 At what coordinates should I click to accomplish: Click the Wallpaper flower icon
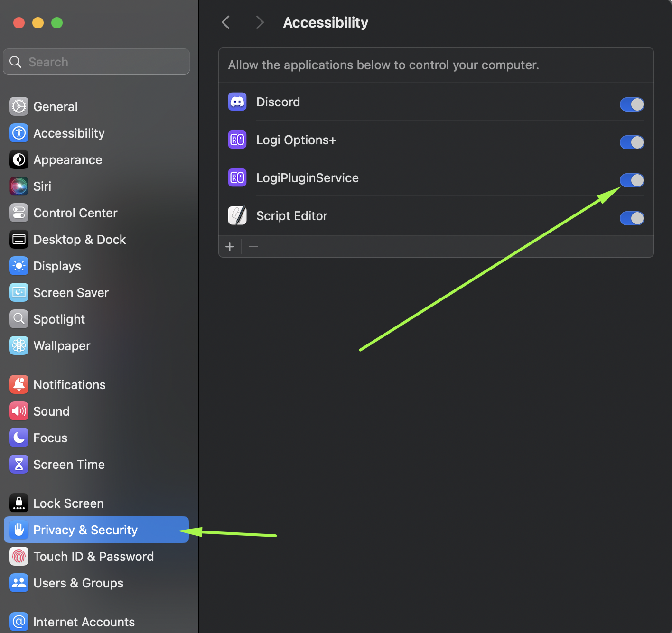pyautogui.click(x=19, y=346)
